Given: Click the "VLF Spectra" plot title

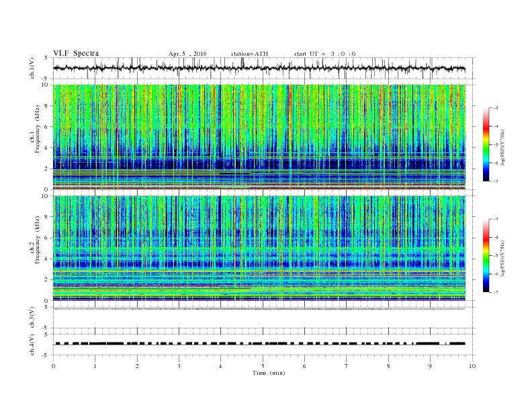Looking at the screenshot, I should click(x=76, y=53).
